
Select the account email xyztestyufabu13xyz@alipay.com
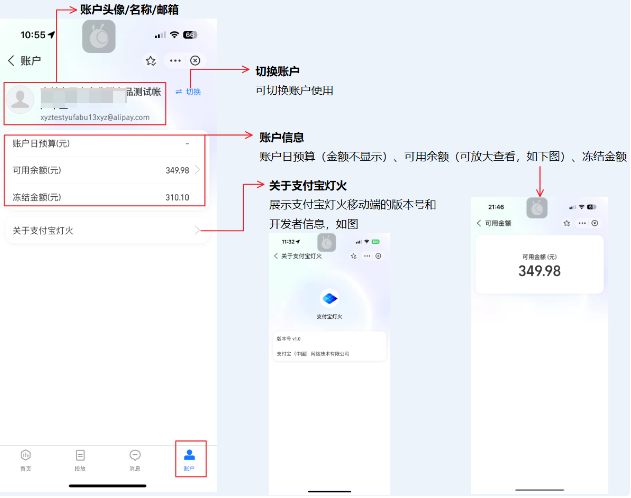pos(95,117)
